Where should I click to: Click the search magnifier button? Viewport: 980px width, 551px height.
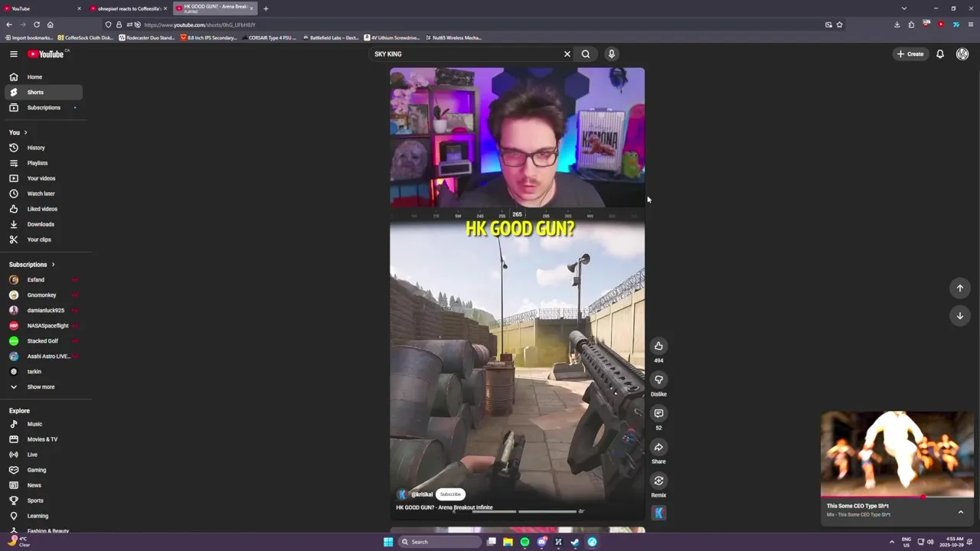tap(586, 54)
